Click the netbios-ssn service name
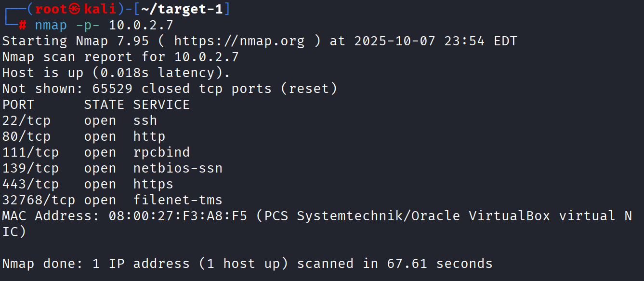Screen dimensions: 644x281 [178, 168]
